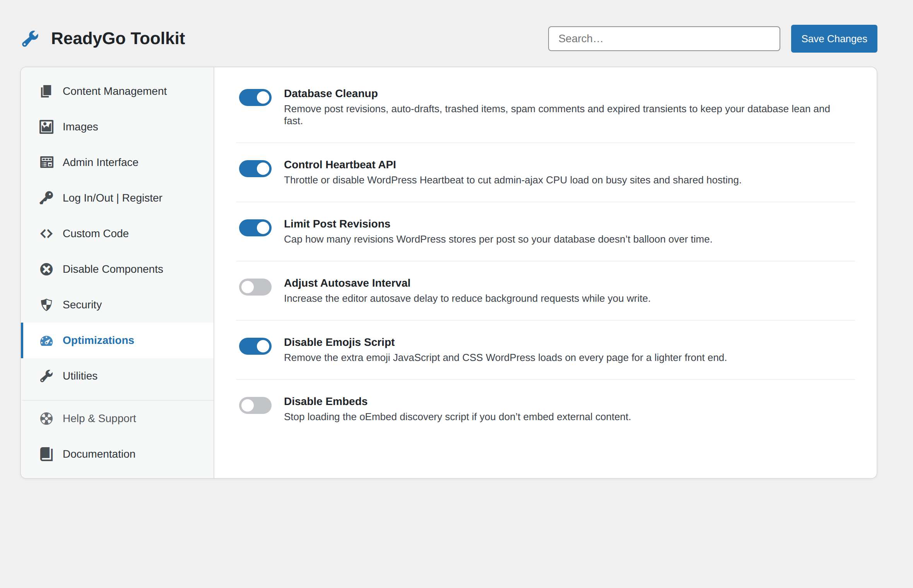Open the Documentation link
This screenshot has height=588, width=913.
[x=118, y=454]
